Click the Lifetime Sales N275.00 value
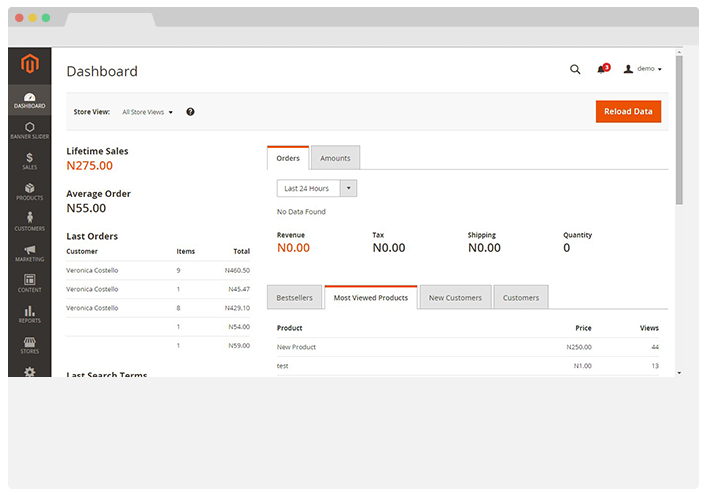Viewport: 710px width, 497px height. pos(90,166)
